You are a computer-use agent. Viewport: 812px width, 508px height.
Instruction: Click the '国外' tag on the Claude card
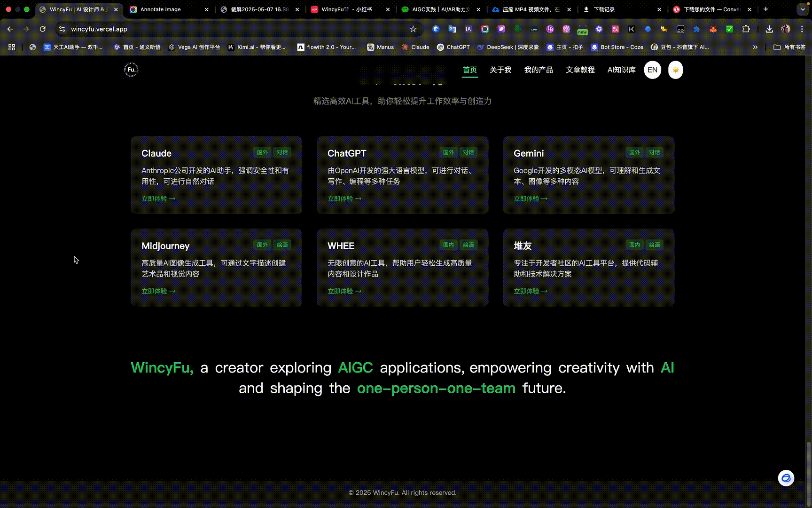(262, 152)
